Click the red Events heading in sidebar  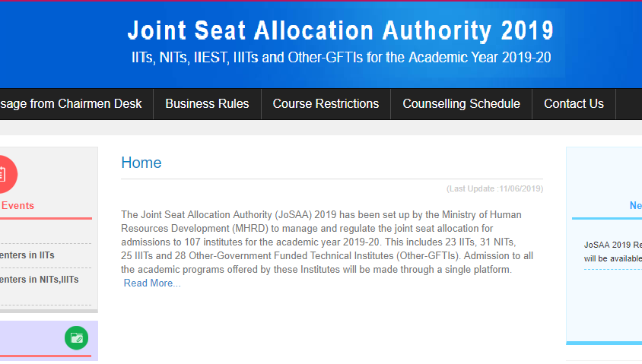tap(17, 205)
